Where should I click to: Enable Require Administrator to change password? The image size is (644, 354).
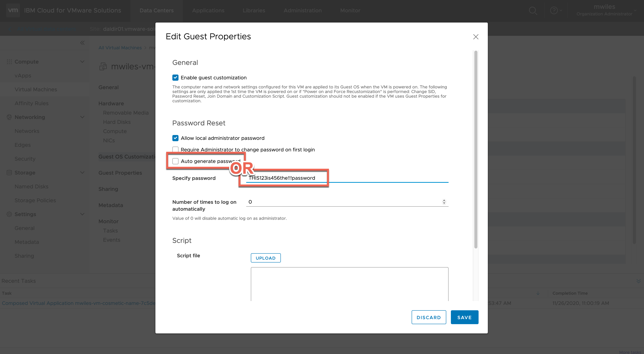click(175, 149)
